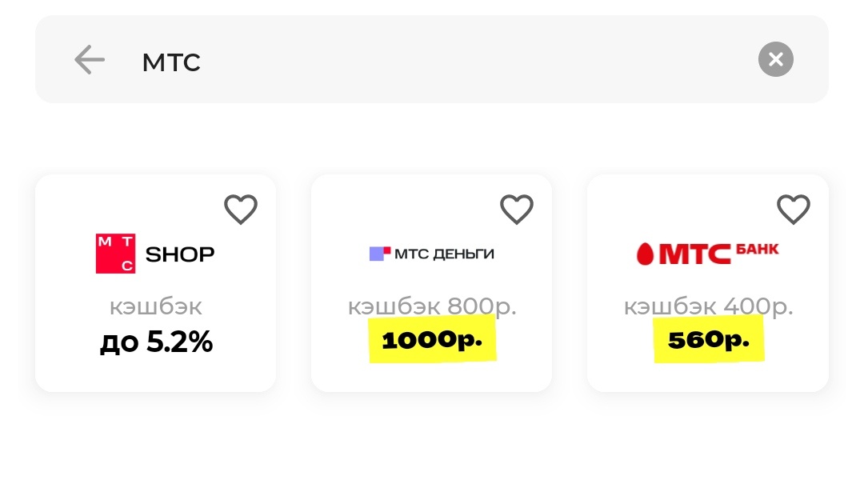Add МТС Банк to favorites heart
The width and height of the screenshot is (864, 504).
[x=793, y=210]
